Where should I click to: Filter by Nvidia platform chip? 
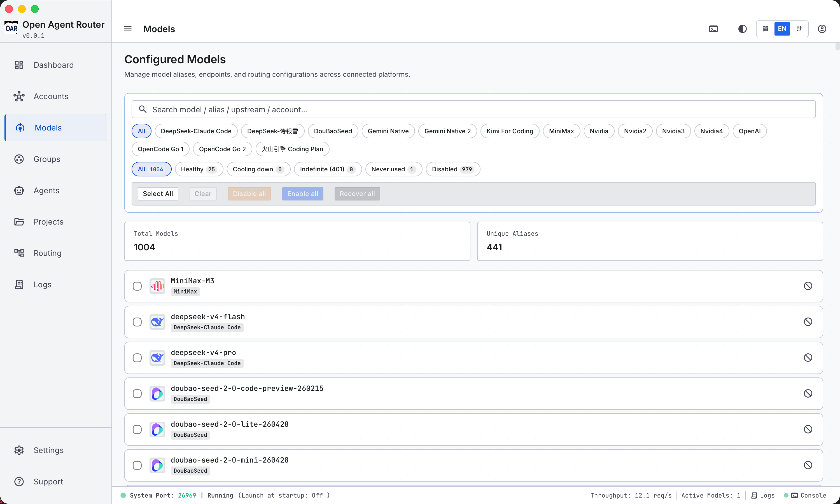pyautogui.click(x=599, y=131)
